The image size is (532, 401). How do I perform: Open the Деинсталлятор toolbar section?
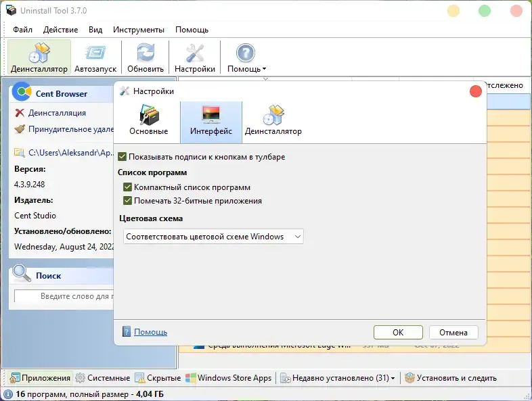pyautogui.click(x=39, y=57)
